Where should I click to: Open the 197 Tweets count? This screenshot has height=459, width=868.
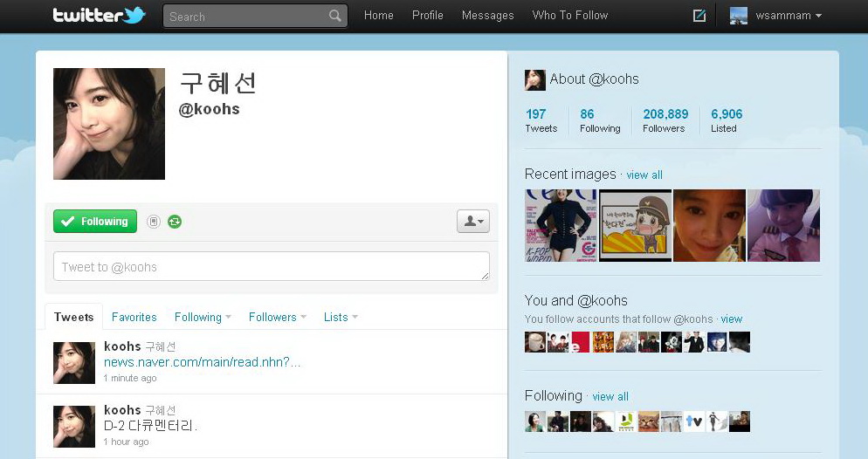click(541, 120)
